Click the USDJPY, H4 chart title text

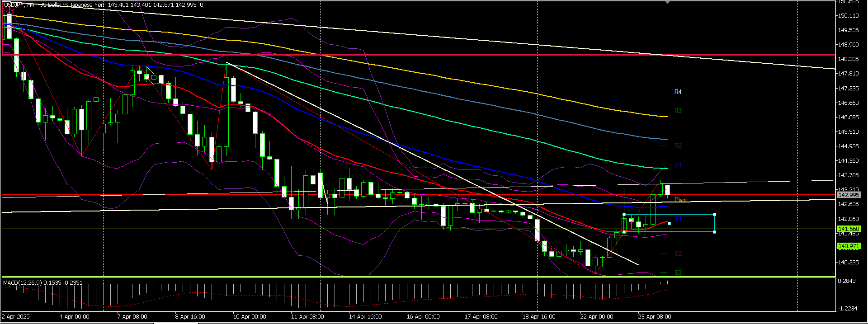pyautogui.click(x=20, y=5)
